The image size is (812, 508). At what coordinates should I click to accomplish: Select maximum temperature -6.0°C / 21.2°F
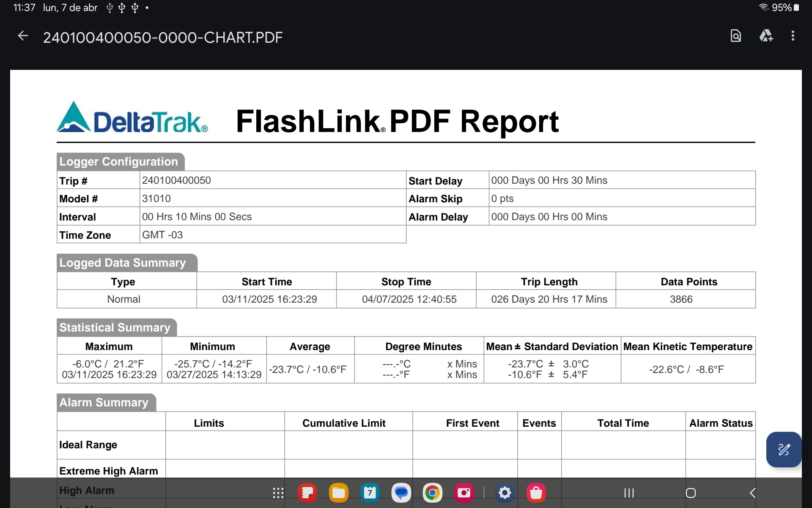click(x=108, y=364)
